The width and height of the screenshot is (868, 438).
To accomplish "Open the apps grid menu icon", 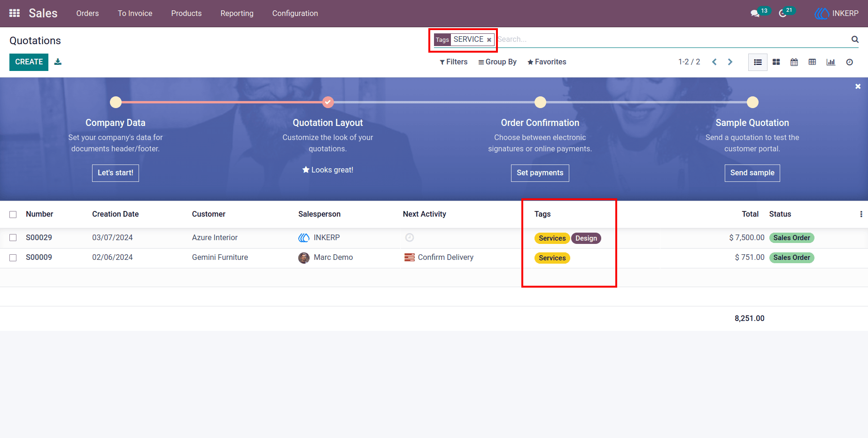I will (15, 13).
